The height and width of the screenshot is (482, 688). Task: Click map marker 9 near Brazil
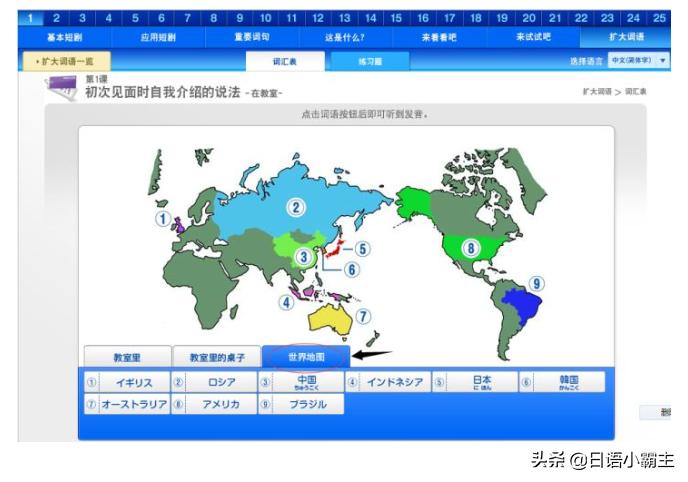pos(536,283)
